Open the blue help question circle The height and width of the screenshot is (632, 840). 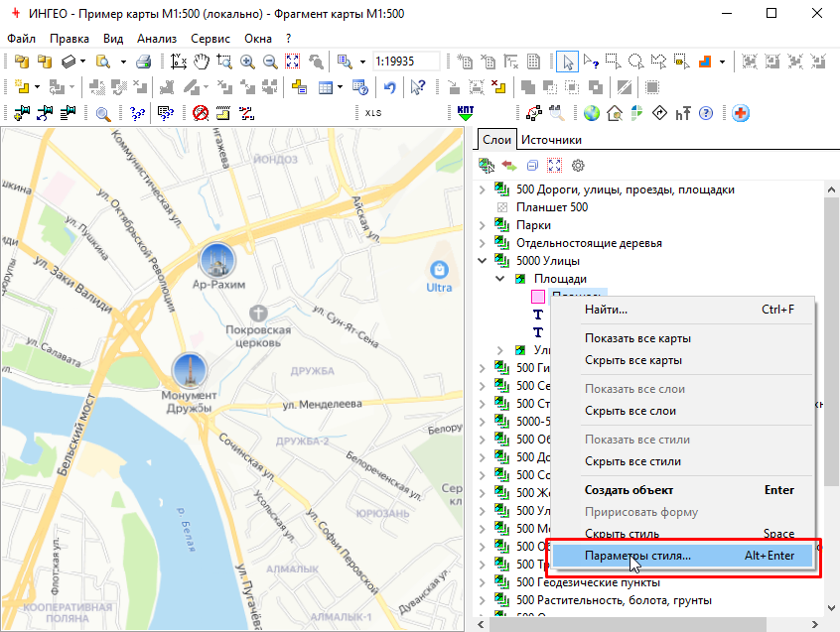[x=706, y=113]
